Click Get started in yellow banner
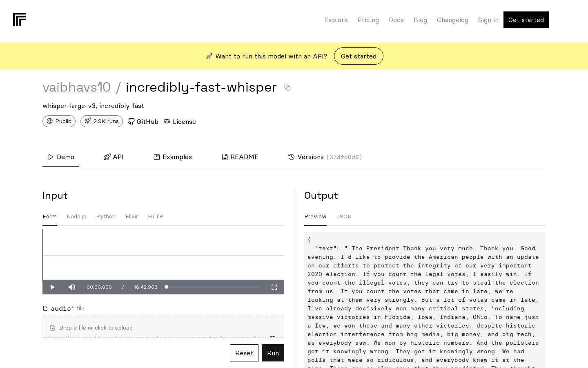 pyautogui.click(x=359, y=56)
